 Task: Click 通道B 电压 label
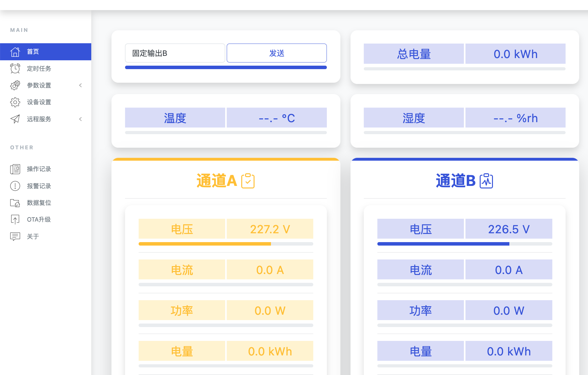421,229
